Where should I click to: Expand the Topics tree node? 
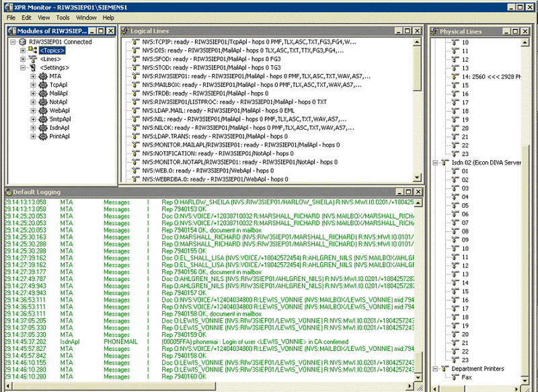[23, 50]
